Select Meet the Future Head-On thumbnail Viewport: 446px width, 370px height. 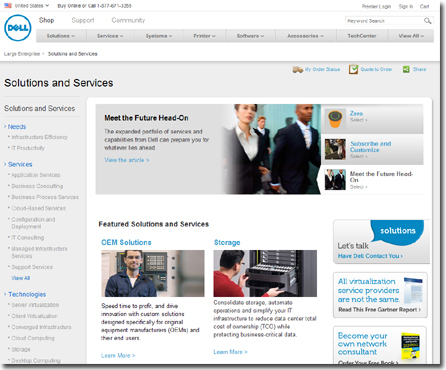pos(335,179)
